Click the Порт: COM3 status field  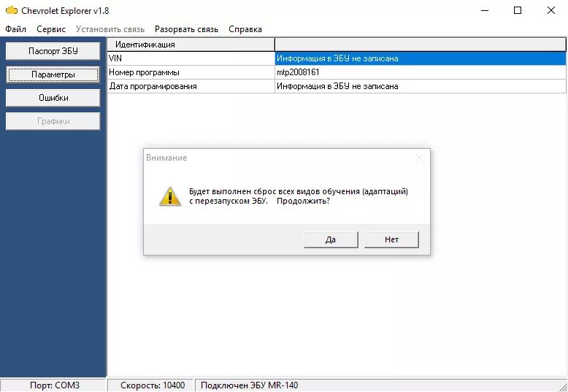point(53,385)
